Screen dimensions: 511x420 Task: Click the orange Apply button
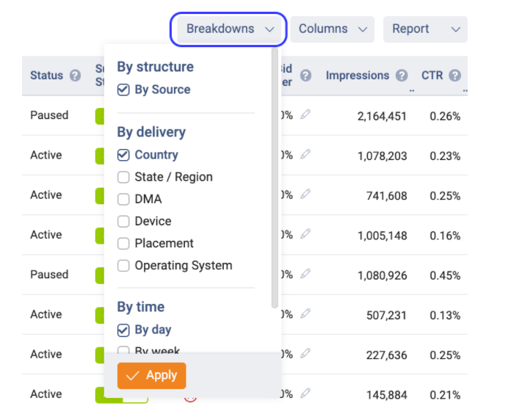[x=151, y=376]
